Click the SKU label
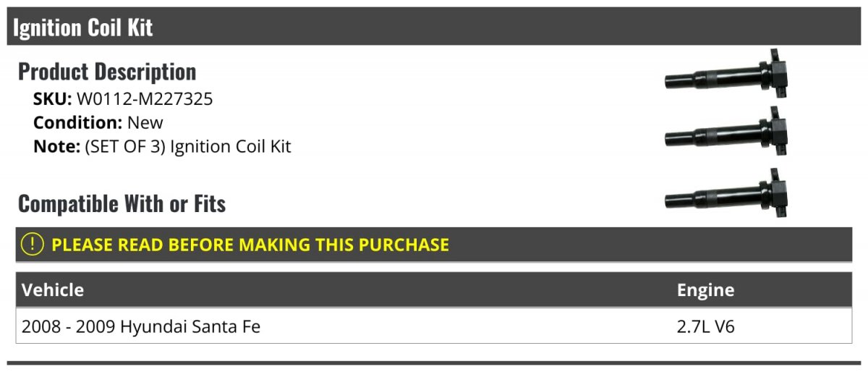Image resolution: width=868 pixels, height=372 pixels. 53,99
